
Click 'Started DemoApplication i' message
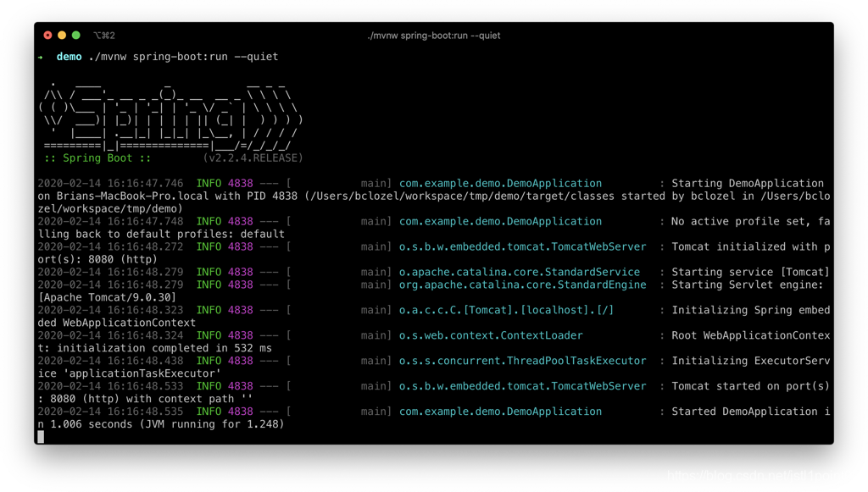[751, 412]
